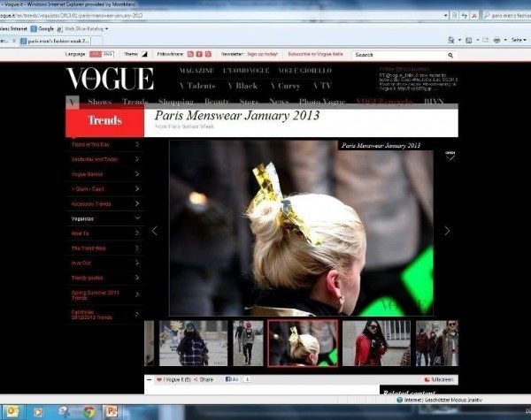531x420 pixels.
Task: Toggle the site theme selector
Action: point(146,54)
